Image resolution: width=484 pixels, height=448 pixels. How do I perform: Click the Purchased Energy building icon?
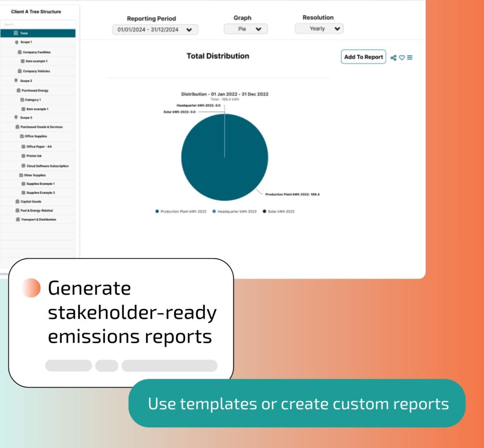click(18, 90)
